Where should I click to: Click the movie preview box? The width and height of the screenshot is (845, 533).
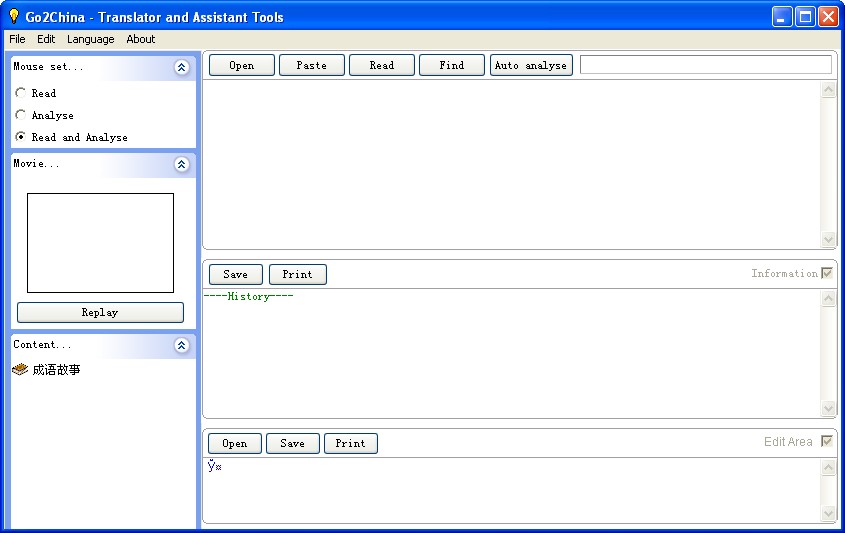click(x=100, y=243)
